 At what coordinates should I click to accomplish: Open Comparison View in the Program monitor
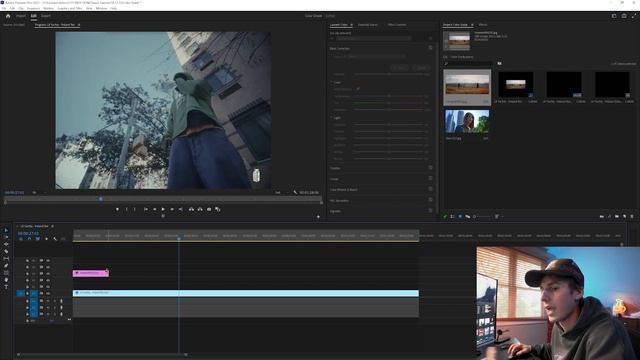coord(217,209)
